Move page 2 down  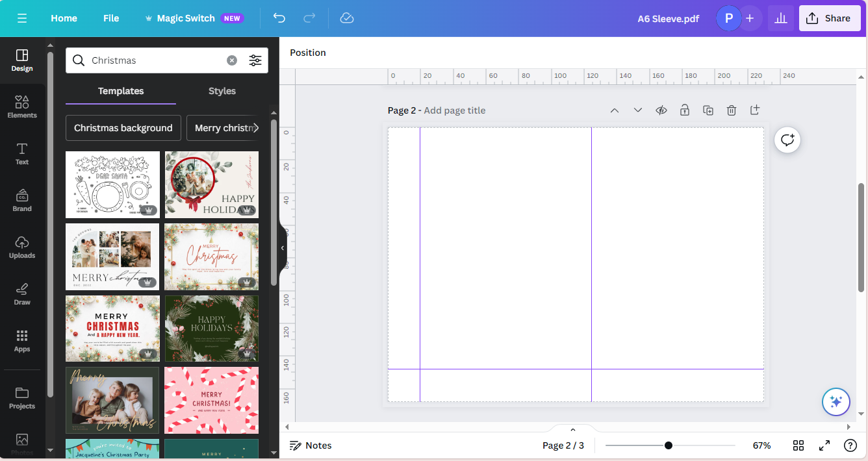[638, 110]
